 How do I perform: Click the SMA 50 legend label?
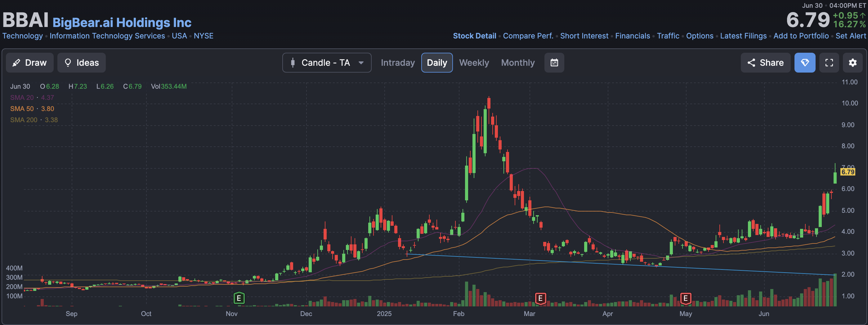22,109
